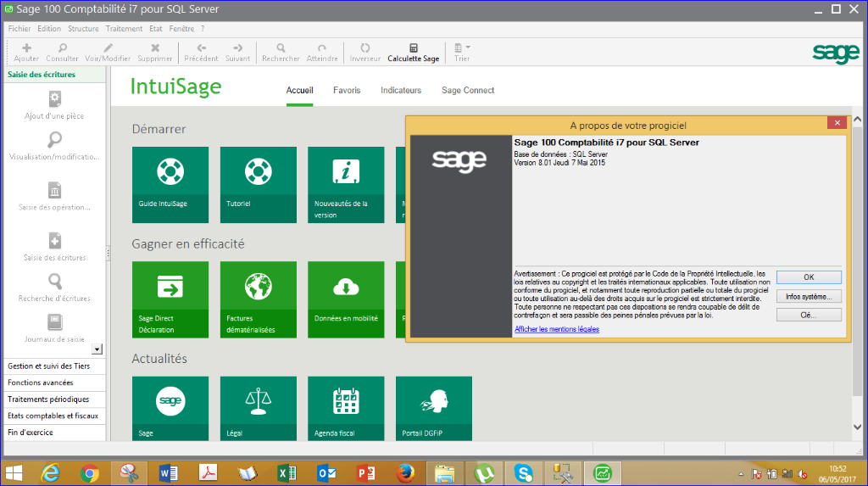Viewport: 868px width, 486px height.
Task: Follow the Afficher les mentions légales link
Action: point(557,329)
